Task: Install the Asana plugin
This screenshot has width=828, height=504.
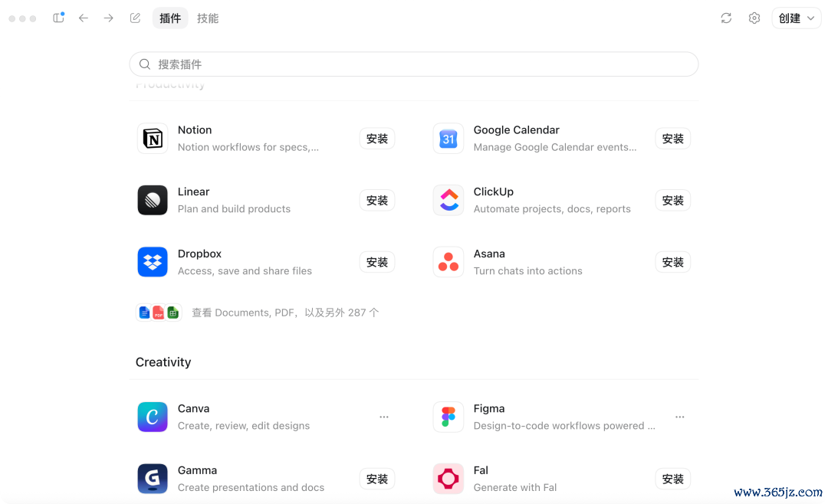Action: tap(673, 262)
